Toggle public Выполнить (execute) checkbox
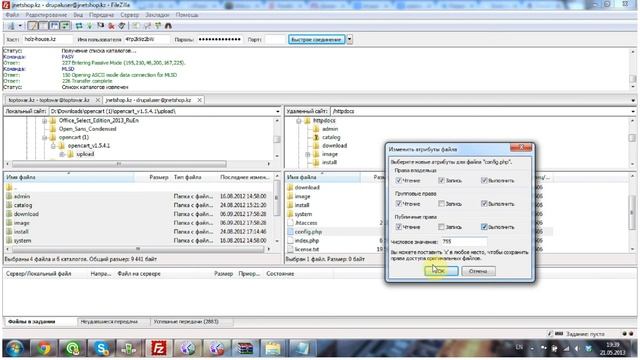 pos(484,227)
